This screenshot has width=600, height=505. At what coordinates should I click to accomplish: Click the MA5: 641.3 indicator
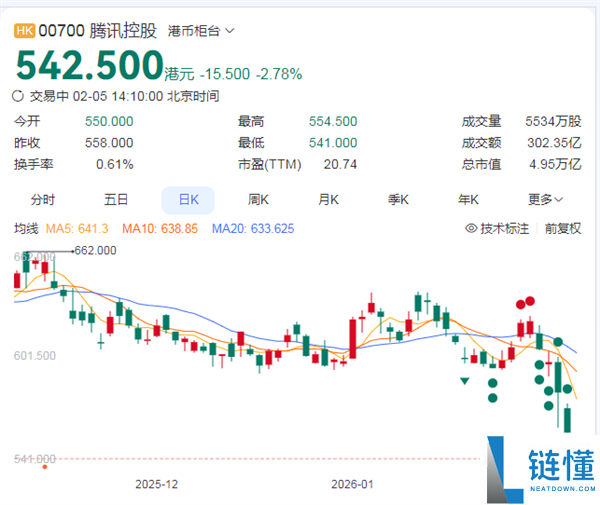click(77, 229)
